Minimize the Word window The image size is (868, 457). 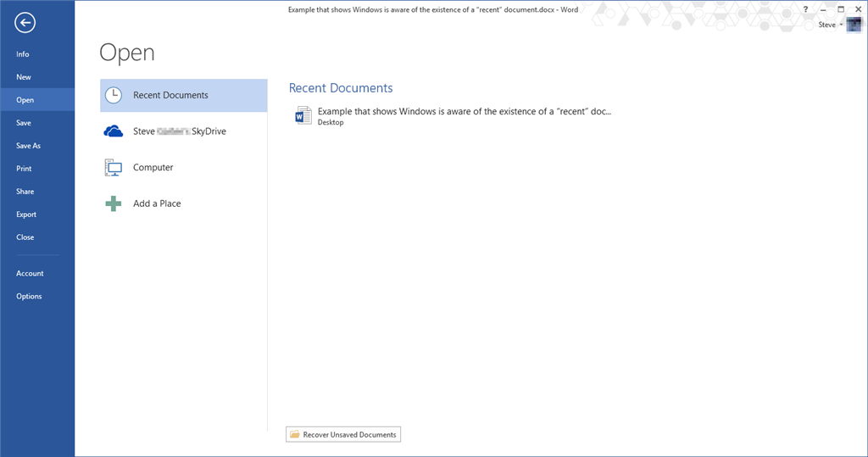823,9
